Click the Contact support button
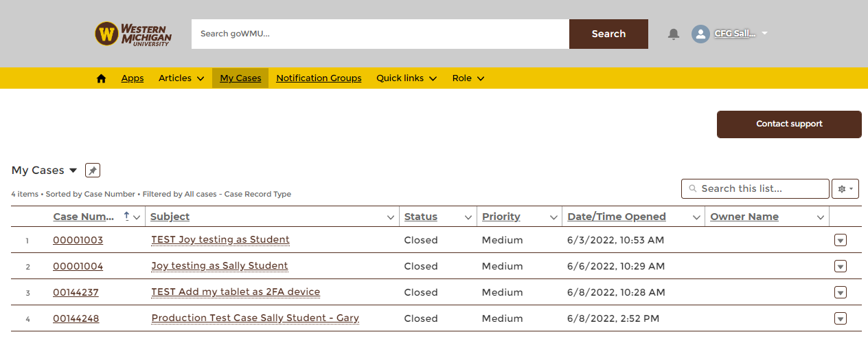 [x=789, y=124]
